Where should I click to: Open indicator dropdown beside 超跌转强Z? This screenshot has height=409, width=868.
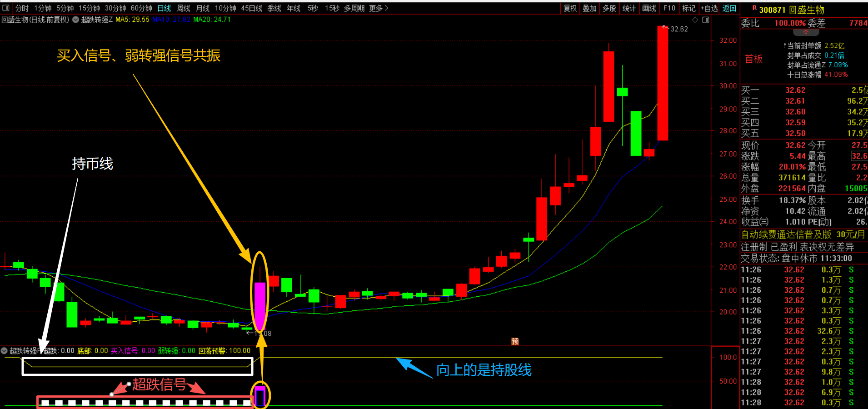tap(75, 20)
